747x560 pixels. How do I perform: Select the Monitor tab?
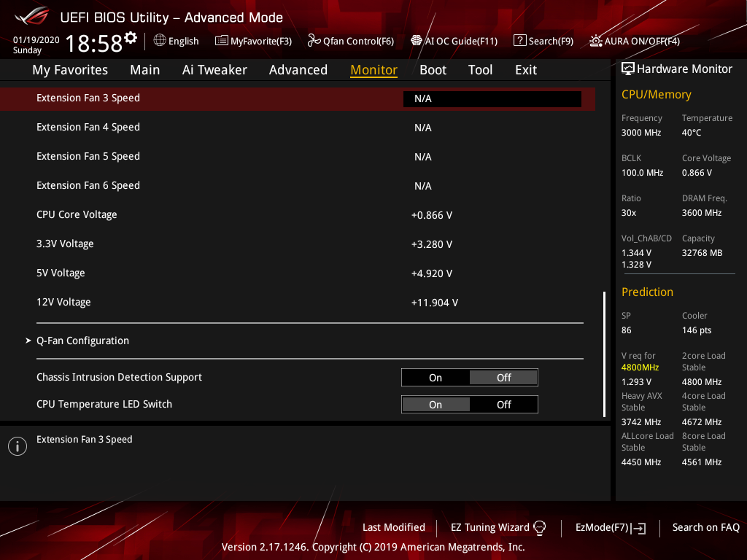374,70
